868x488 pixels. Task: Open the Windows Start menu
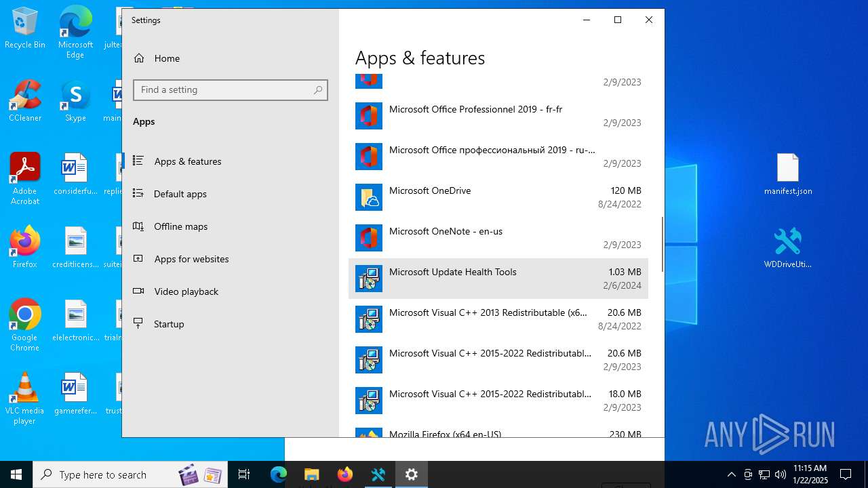coord(16,474)
